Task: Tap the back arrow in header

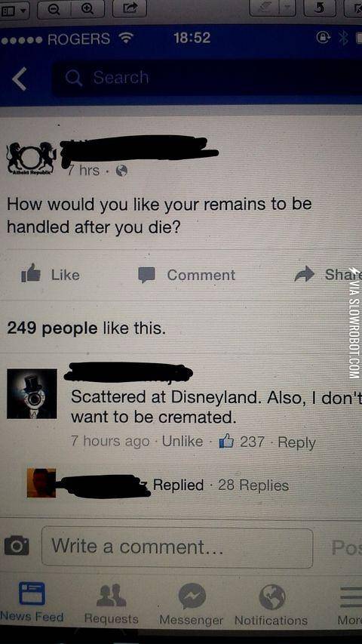Action: 20,79
